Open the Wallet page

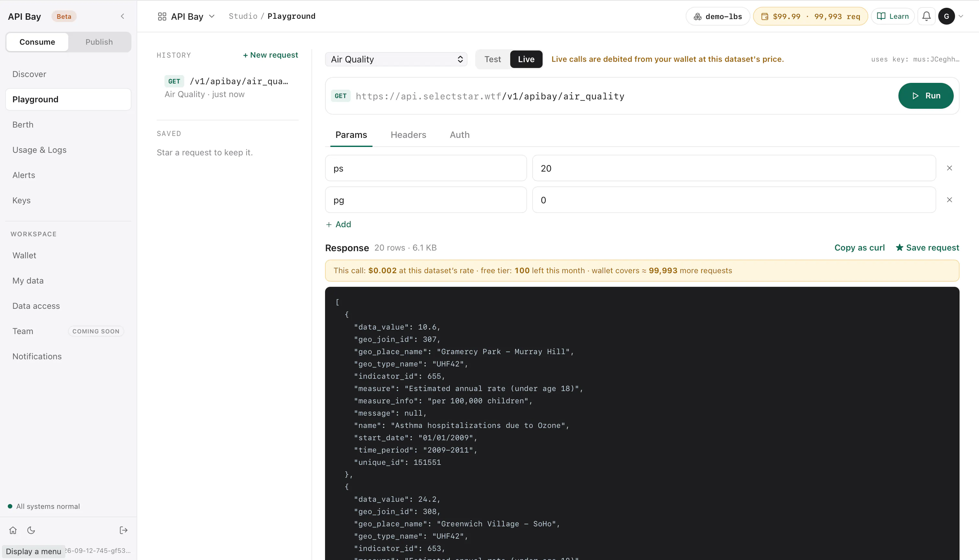click(x=69, y=255)
